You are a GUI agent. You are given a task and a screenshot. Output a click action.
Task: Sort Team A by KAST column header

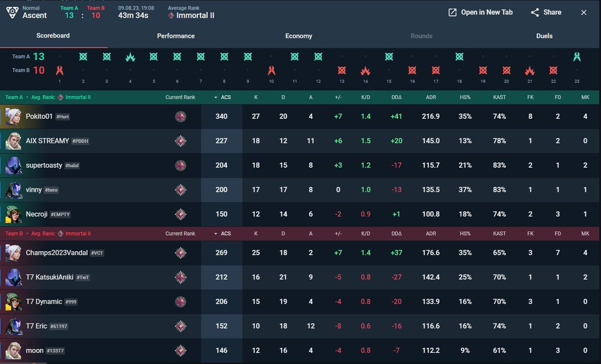pyautogui.click(x=499, y=97)
